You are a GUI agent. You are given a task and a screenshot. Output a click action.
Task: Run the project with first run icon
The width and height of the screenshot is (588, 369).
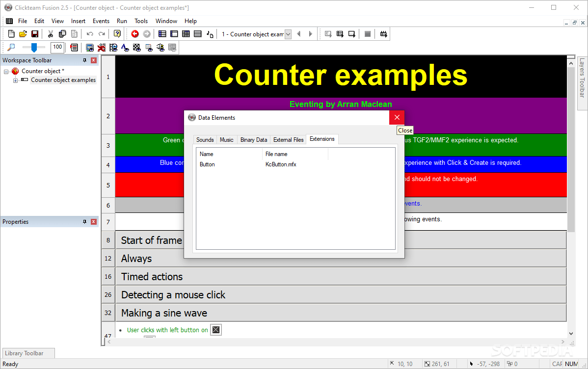pos(328,34)
